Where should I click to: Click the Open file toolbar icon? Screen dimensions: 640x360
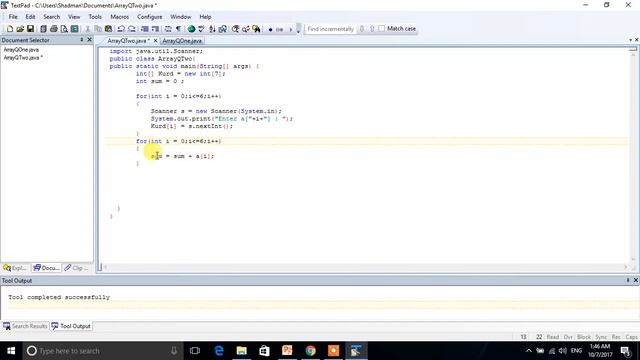click(20, 29)
